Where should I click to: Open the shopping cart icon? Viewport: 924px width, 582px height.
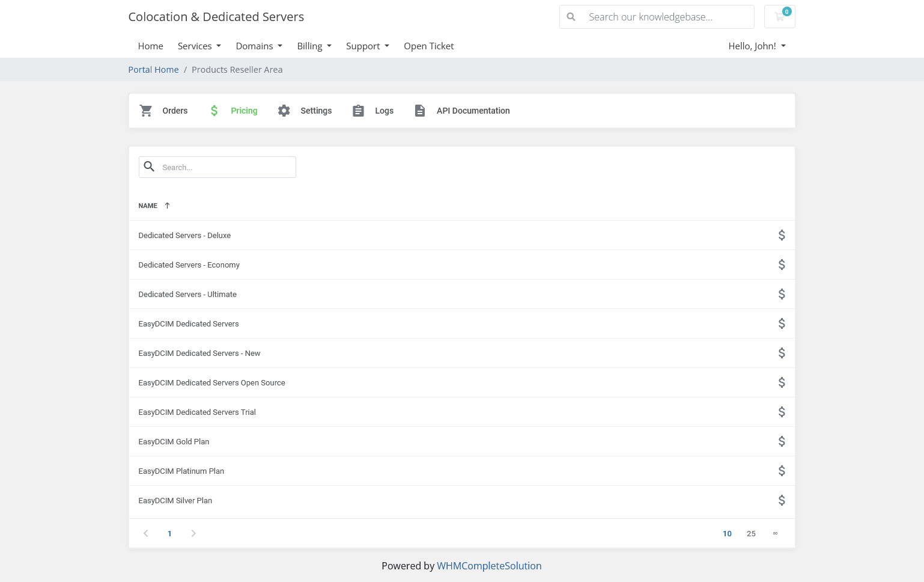click(x=779, y=17)
